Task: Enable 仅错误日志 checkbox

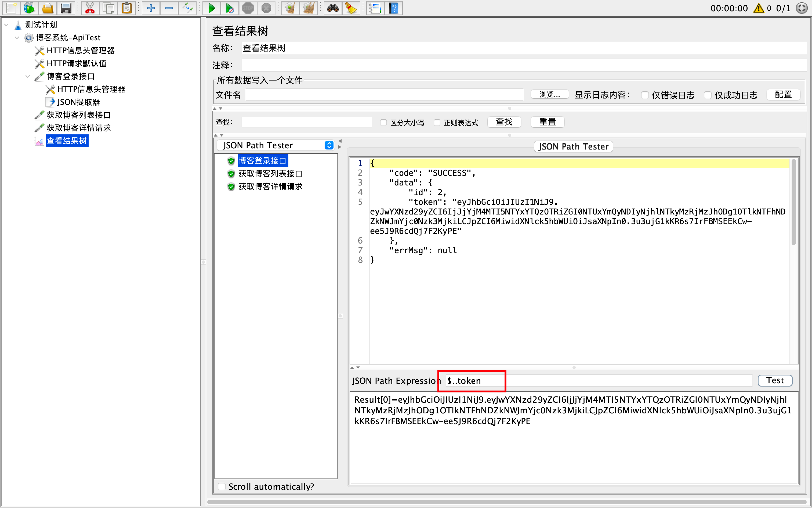Action: click(x=644, y=95)
